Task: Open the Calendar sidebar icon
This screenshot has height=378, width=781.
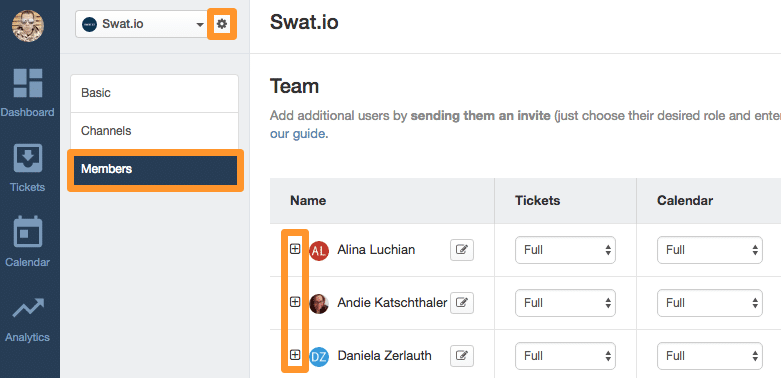Action: click(x=27, y=231)
